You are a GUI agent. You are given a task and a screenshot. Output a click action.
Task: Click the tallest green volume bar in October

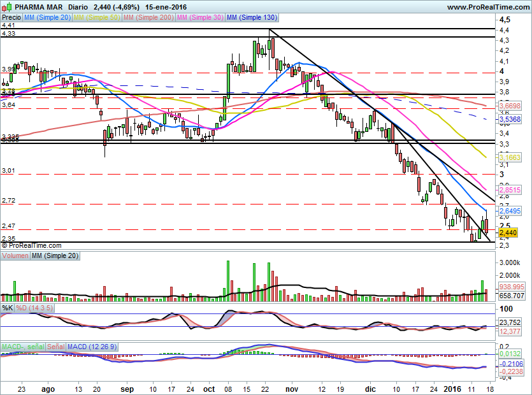point(227,280)
